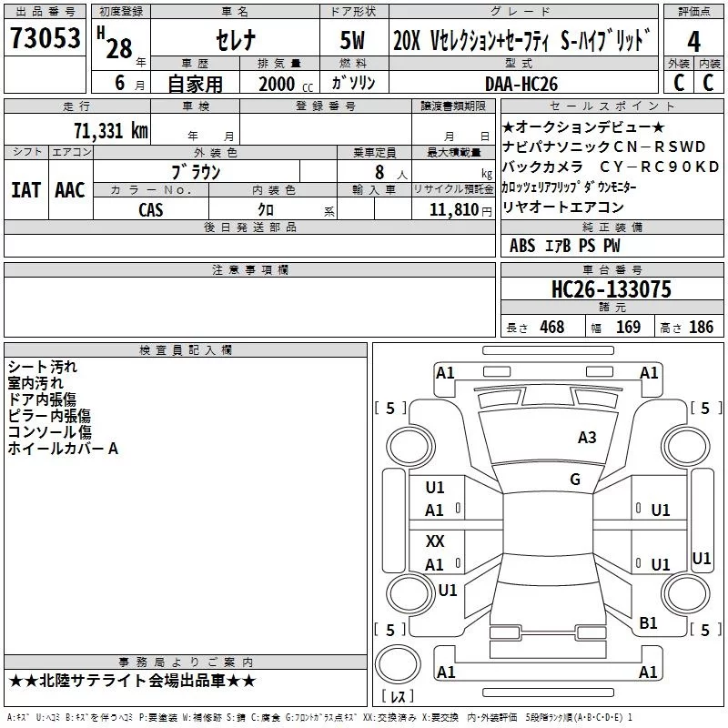The height and width of the screenshot is (728, 728).
Task: Select the 車台番号 header
Action: 612,269
